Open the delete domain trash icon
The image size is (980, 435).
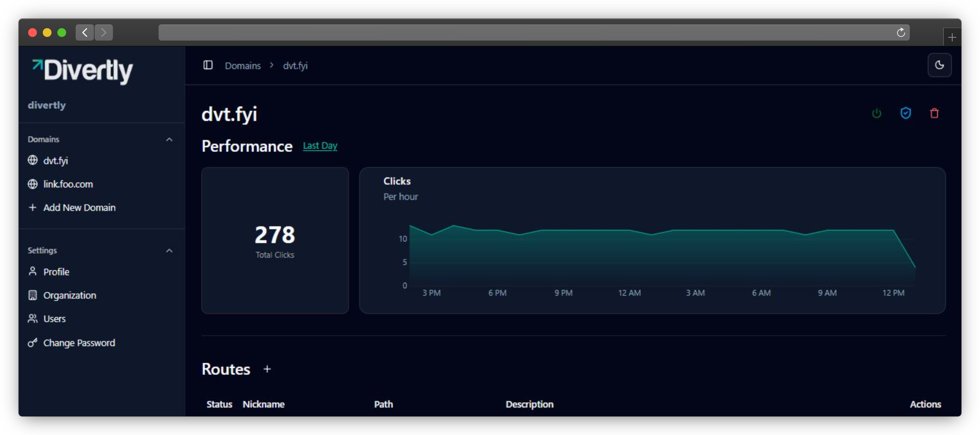pos(935,113)
